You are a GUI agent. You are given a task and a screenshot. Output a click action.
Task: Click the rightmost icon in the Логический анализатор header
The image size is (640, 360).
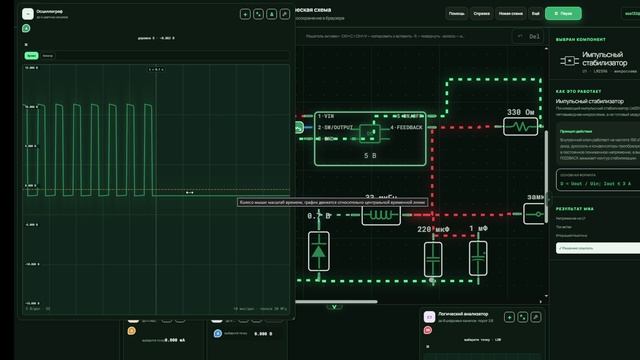coord(536,317)
